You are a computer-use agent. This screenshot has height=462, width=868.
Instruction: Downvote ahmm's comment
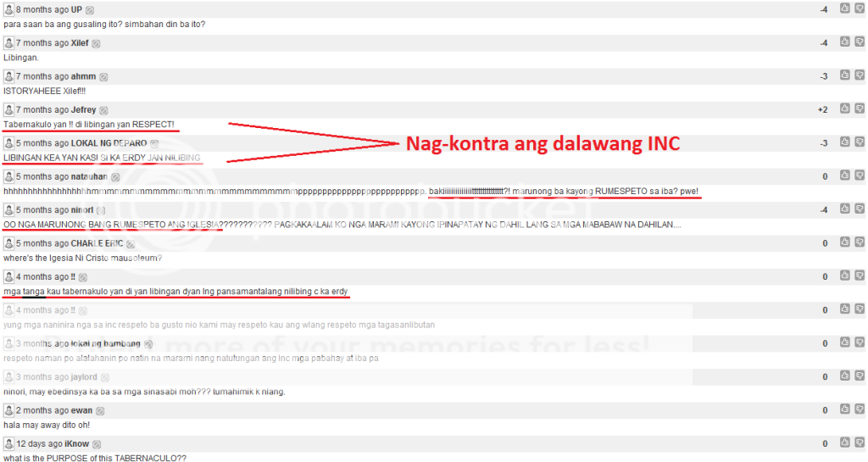(x=860, y=75)
